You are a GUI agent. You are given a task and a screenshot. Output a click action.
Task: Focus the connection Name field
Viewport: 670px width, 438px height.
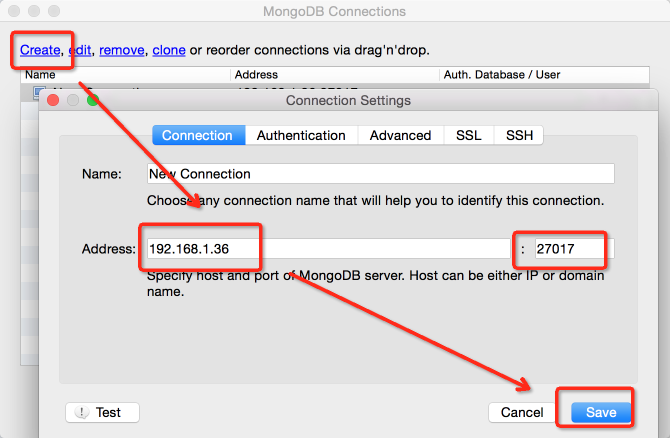(x=380, y=174)
